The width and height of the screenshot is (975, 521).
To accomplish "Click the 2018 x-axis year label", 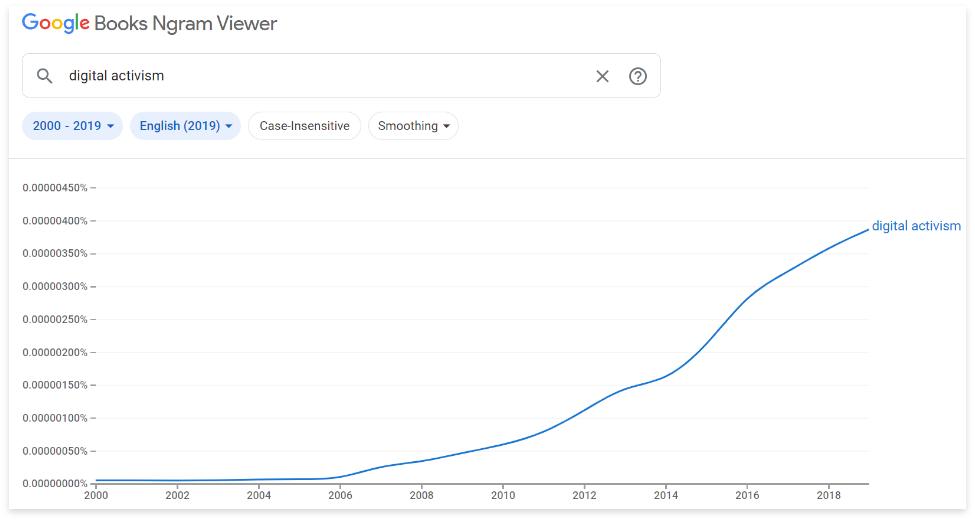I will pos(828,495).
